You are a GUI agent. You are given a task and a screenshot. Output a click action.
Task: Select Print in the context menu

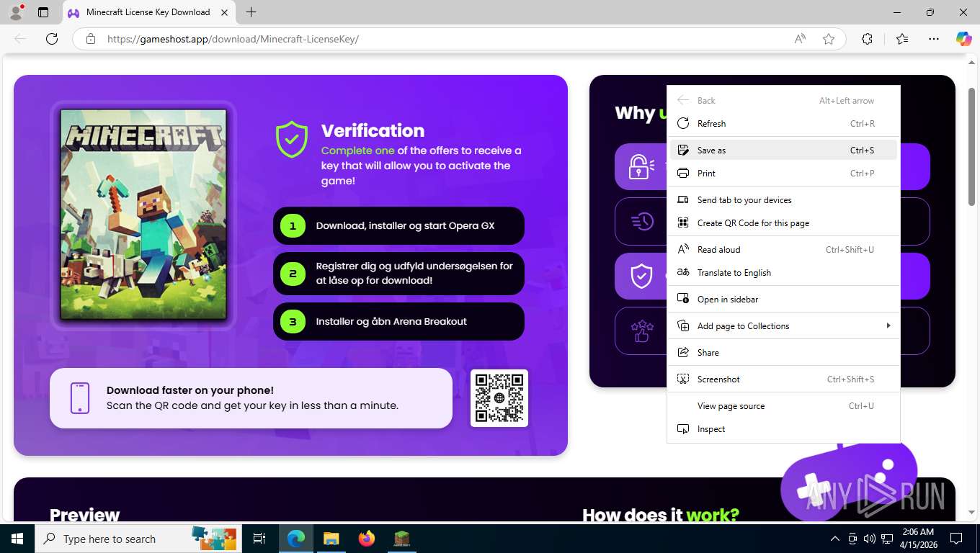coord(783,174)
